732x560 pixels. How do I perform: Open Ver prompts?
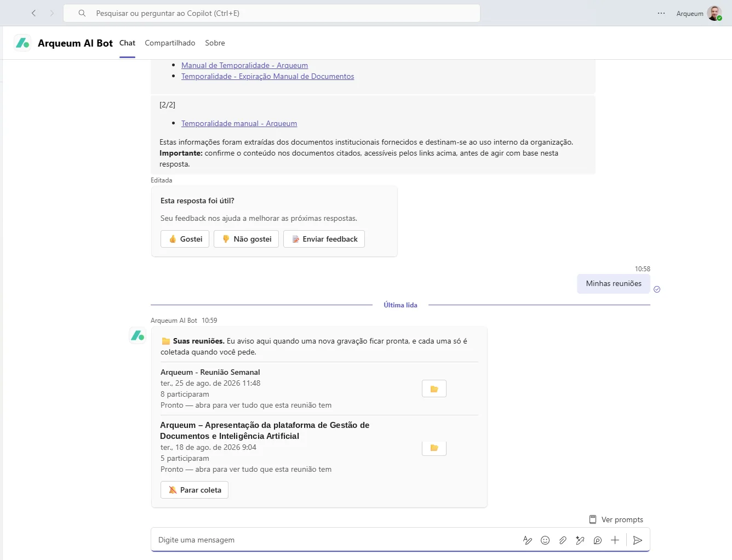616,519
